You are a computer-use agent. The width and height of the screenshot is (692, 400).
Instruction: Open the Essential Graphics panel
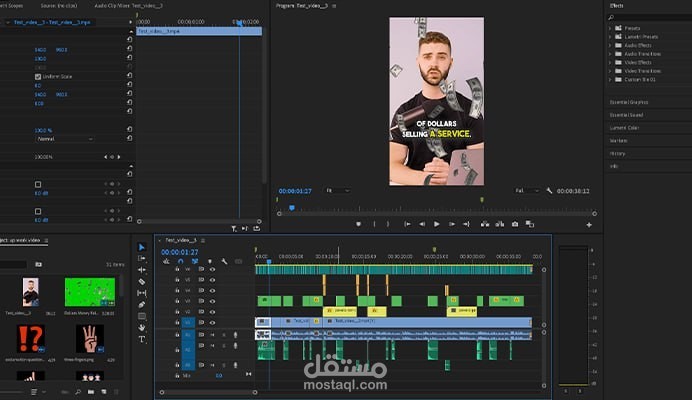click(x=629, y=102)
